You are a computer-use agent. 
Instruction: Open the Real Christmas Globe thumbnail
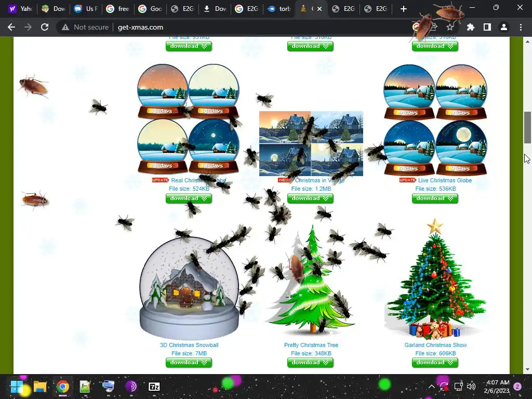pyautogui.click(x=188, y=119)
